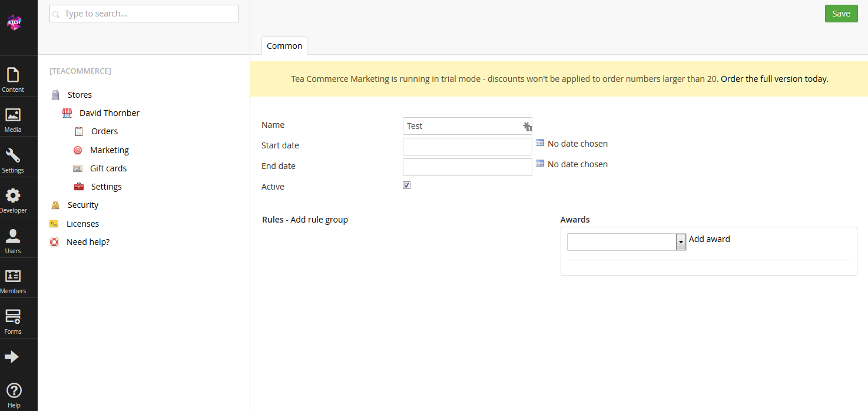Click the Orders clipboard icon
The image size is (868, 411).
click(x=79, y=131)
